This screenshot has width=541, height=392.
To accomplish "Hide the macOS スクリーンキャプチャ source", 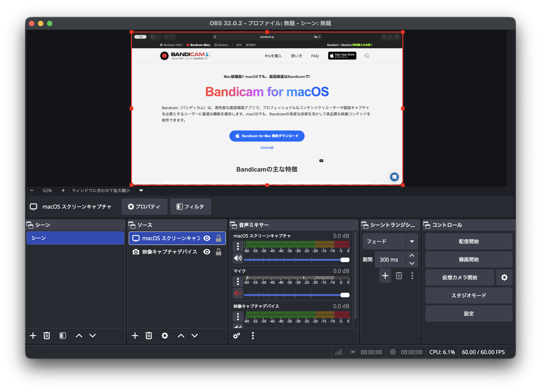I will [207, 238].
